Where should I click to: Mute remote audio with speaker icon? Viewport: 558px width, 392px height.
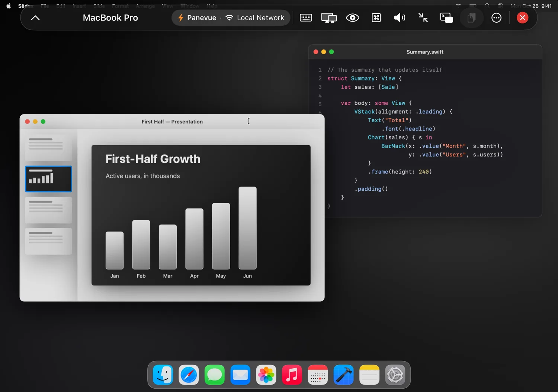click(400, 18)
